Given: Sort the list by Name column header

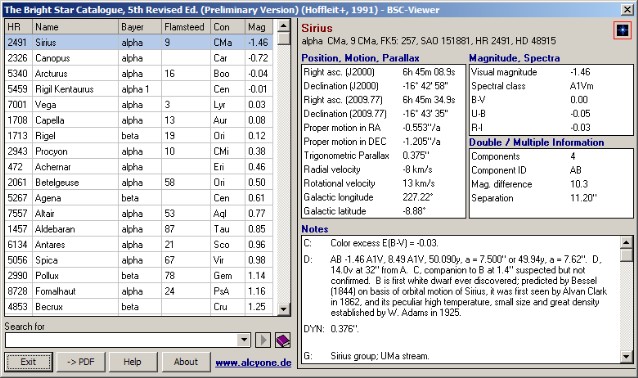Looking at the screenshot, I should click(75, 27).
